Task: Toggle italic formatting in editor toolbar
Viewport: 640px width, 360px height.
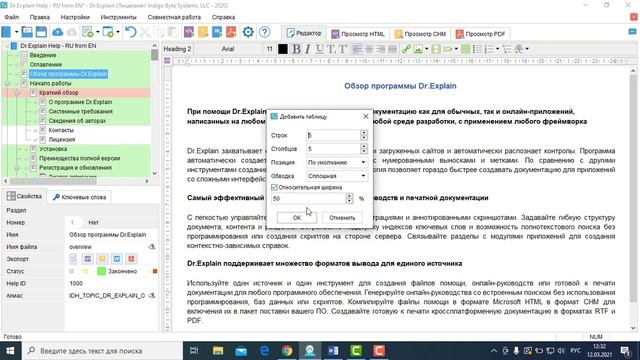Action: pyautogui.click(x=307, y=49)
